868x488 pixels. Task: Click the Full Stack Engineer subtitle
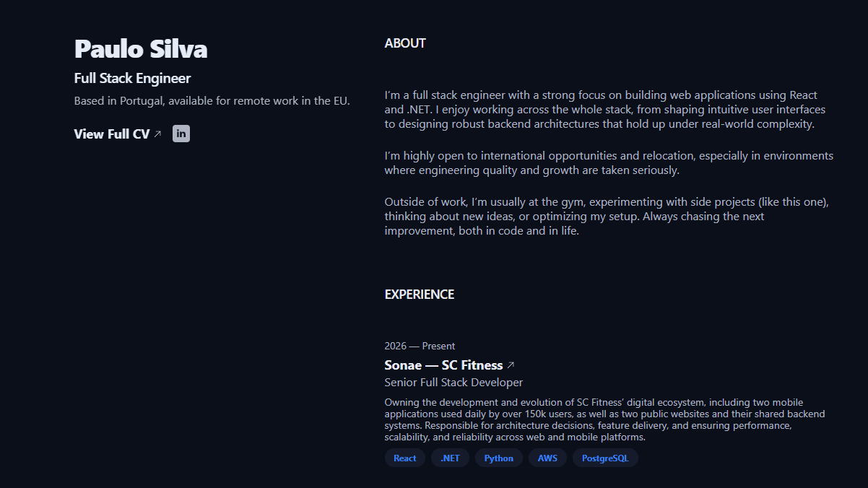tap(132, 79)
